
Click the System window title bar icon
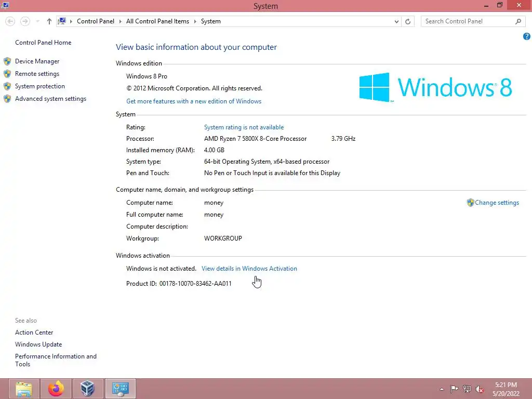point(5,5)
